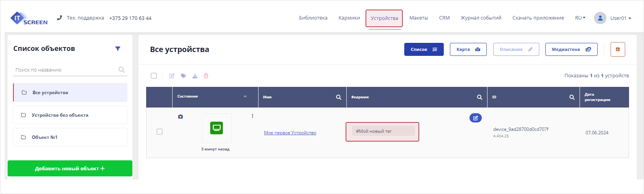Click the tech support phone icon
This screenshot has width=644, height=194.
[59, 18]
